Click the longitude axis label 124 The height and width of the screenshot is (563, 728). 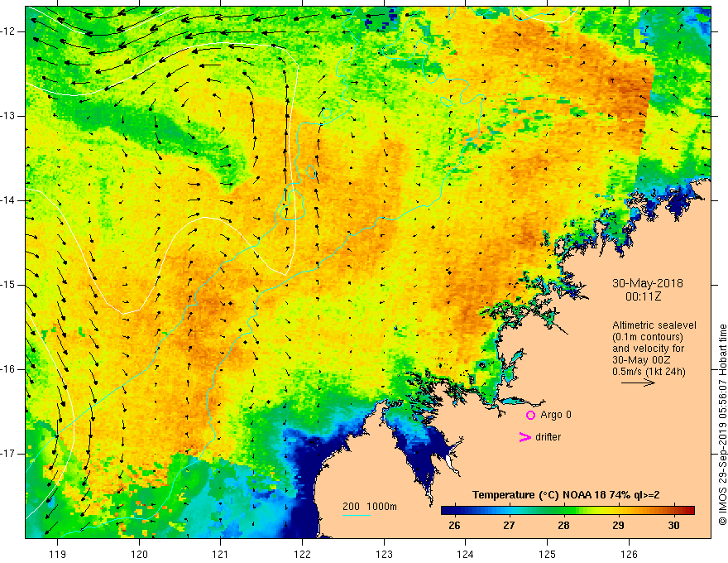(x=466, y=554)
